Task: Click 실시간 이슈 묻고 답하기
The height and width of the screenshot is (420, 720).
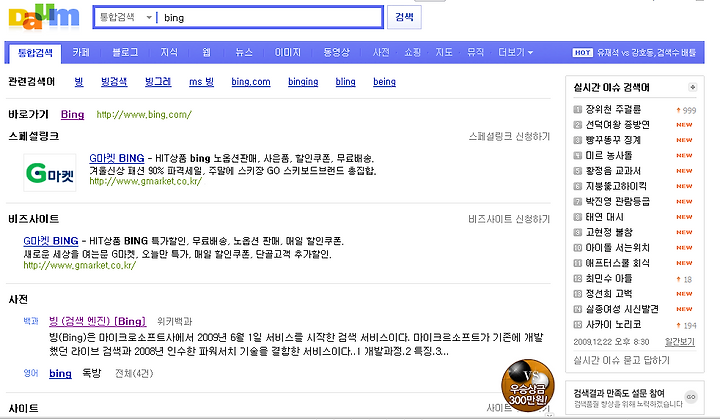Action: [x=621, y=360]
